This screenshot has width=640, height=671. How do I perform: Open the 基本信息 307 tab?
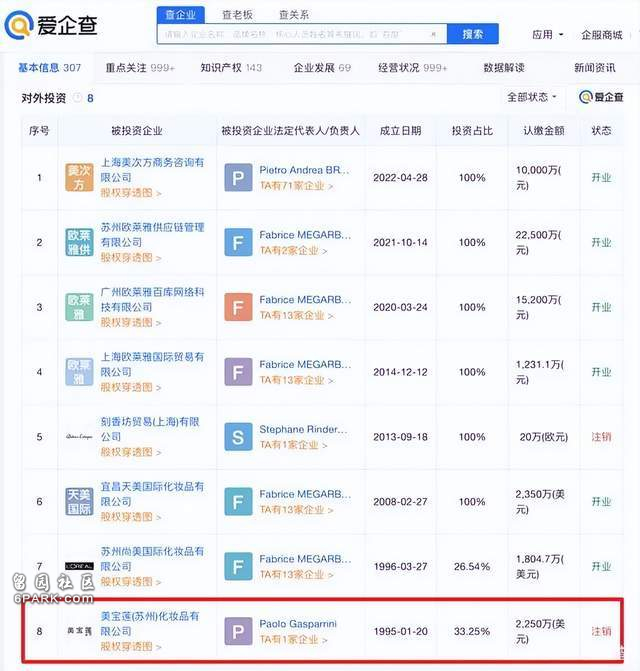coord(49,68)
